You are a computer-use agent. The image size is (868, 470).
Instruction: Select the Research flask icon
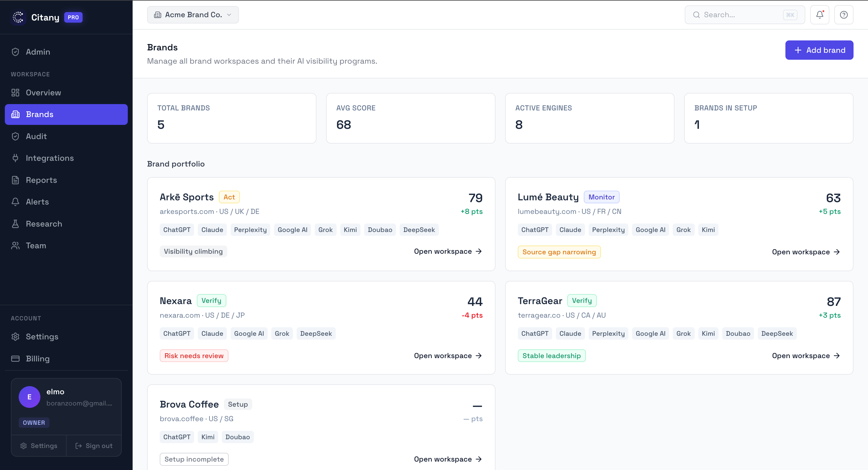point(15,224)
